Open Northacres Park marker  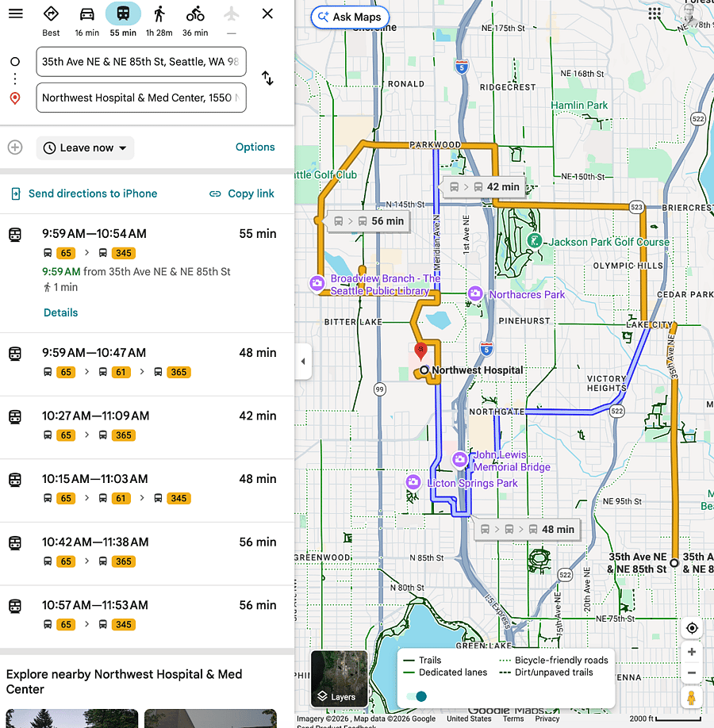pyautogui.click(x=474, y=293)
